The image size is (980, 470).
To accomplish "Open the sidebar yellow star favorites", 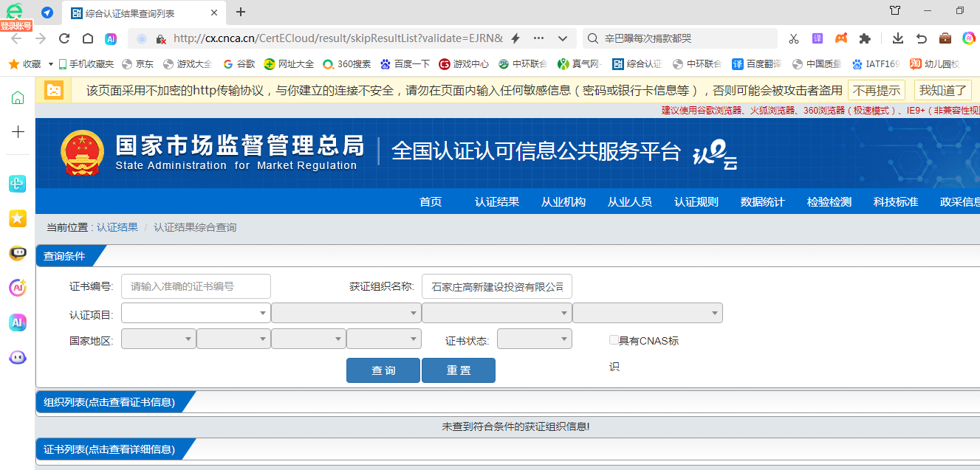I will [x=18, y=218].
